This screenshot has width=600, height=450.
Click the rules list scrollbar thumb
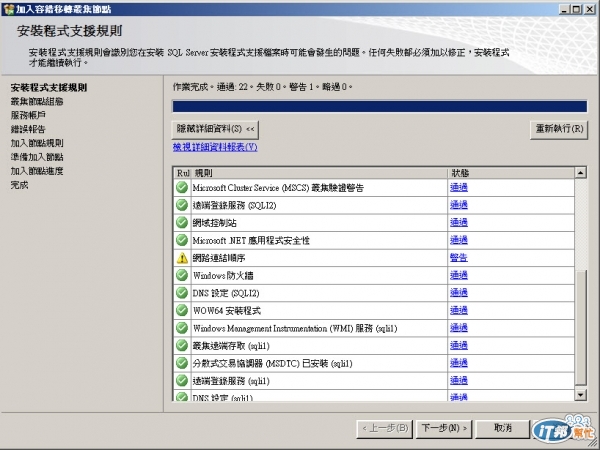580,328
